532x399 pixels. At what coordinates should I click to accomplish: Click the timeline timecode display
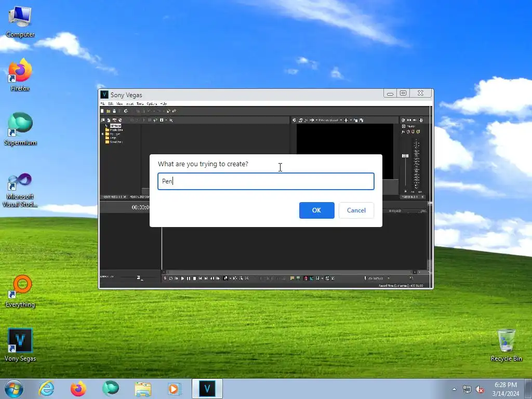coord(140,207)
